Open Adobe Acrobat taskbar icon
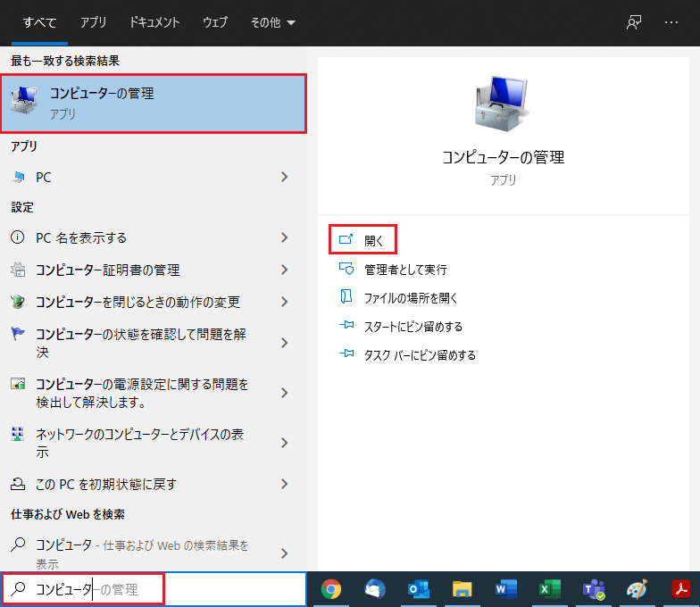This screenshot has width=700, height=607. pos(680,589)
